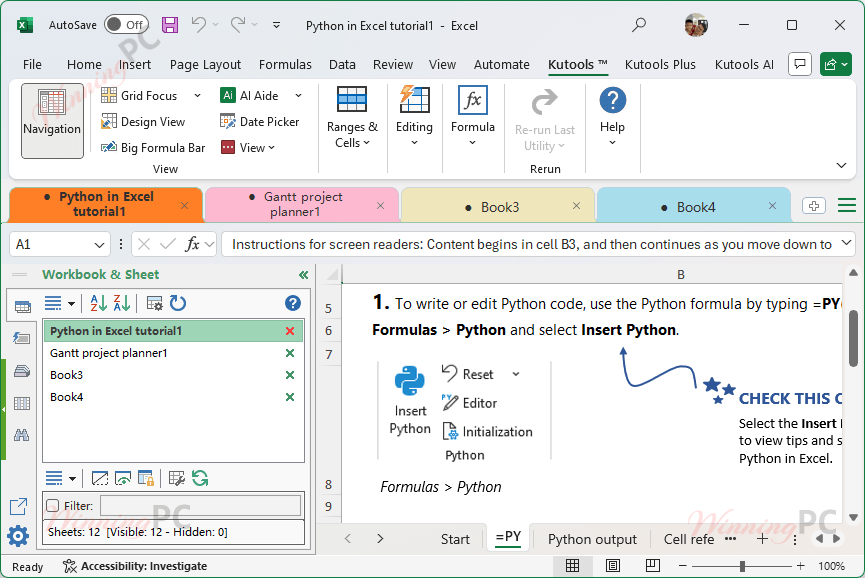Open the Kutools Navigation pane button
Viewport: 865px width, 578px height.
click(52, 121)
